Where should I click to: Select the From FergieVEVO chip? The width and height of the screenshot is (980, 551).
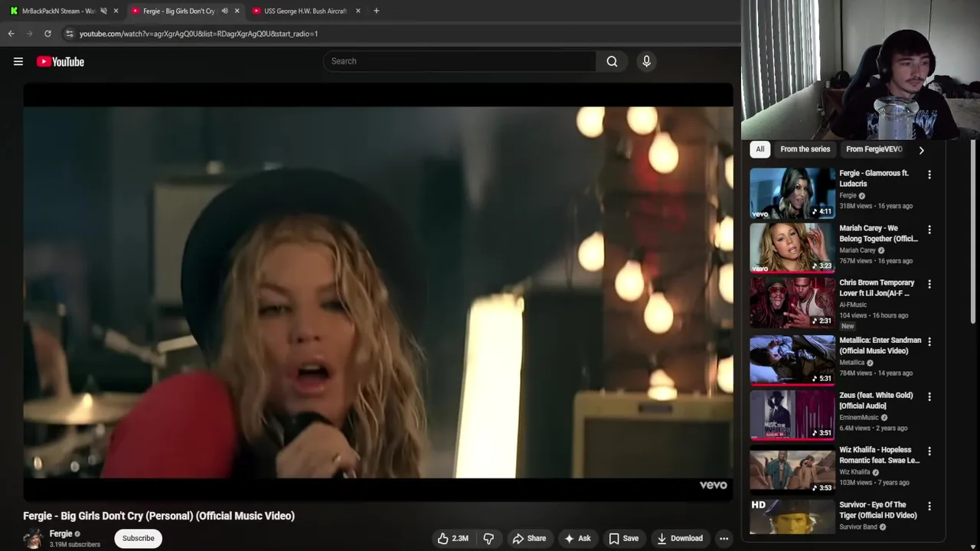tap(874, 149)
